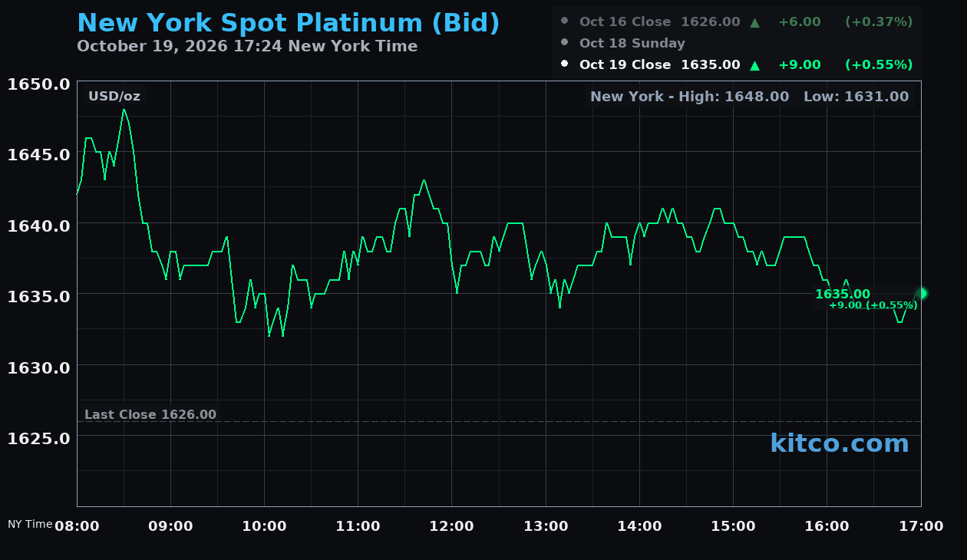Click the Oct 19 Close up arrow
This screenshot has width=967, height=560.
tap(755, 65)
